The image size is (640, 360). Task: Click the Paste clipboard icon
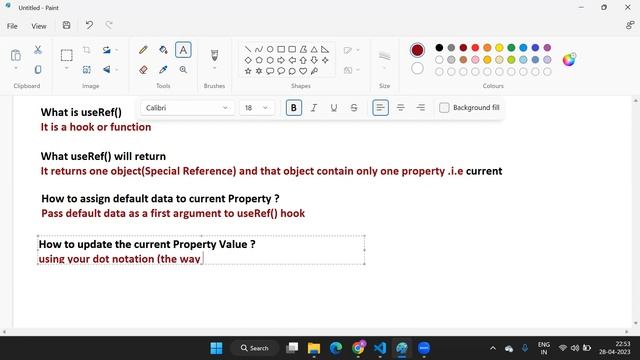click(x=16, y=55)
